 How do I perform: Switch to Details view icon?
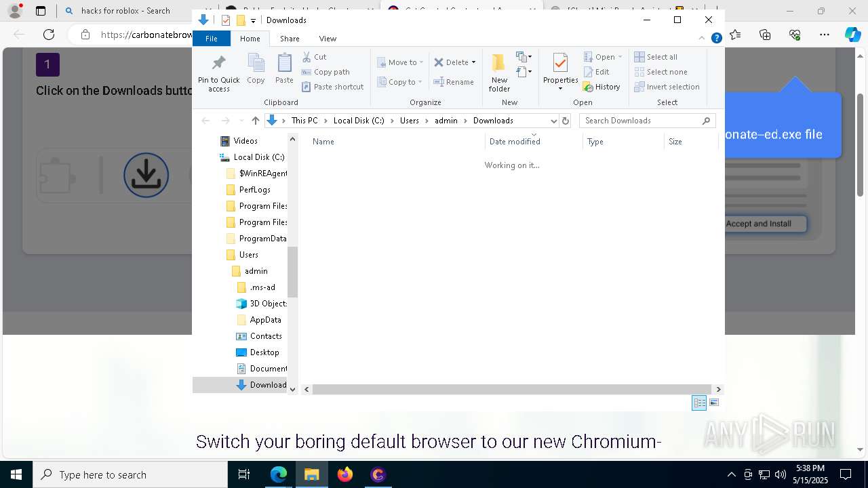click(x=699, y=403)
